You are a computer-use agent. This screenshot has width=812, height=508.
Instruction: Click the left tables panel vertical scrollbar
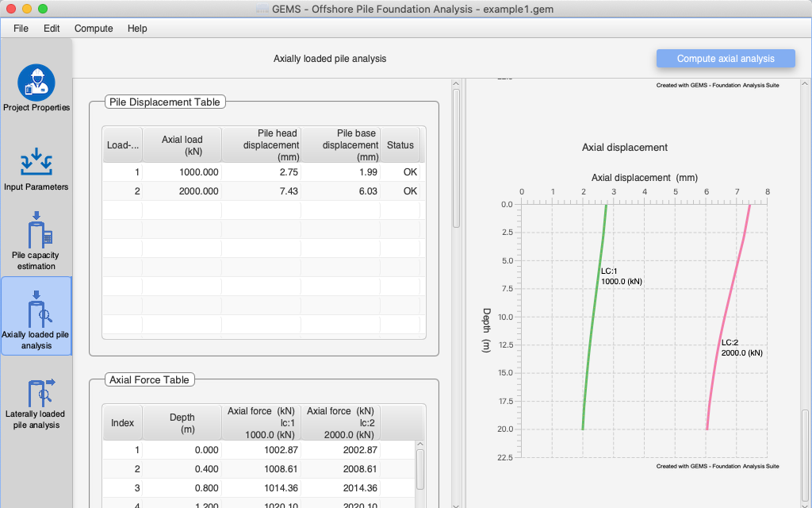click(x=456, y=159)
